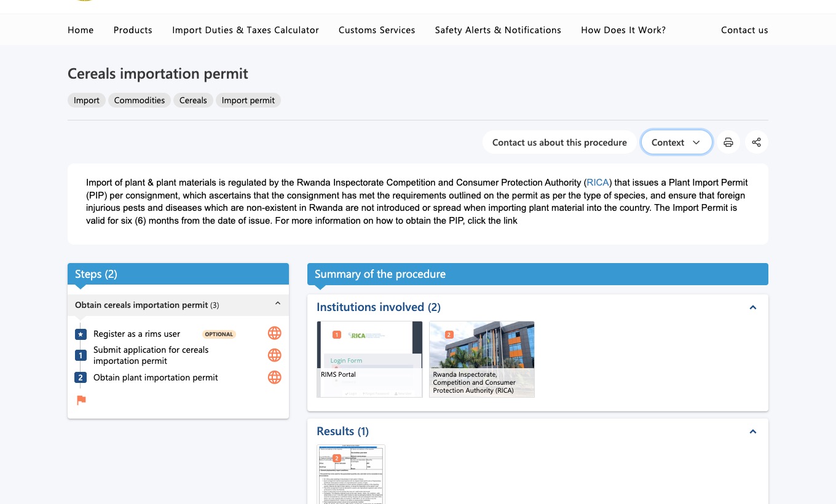Click globe icon beside Register as a rims user
836x504 pixels.
(275, 333)
